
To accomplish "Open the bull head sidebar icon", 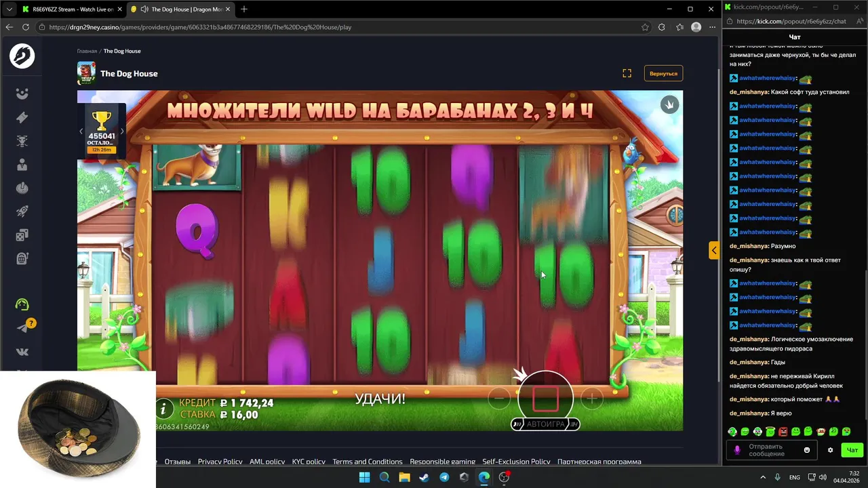I will pyautogui.click(x=22, y=141).
